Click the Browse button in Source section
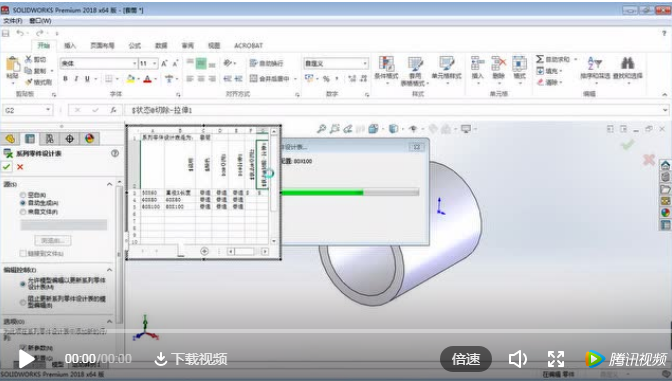 click(53, 240)
